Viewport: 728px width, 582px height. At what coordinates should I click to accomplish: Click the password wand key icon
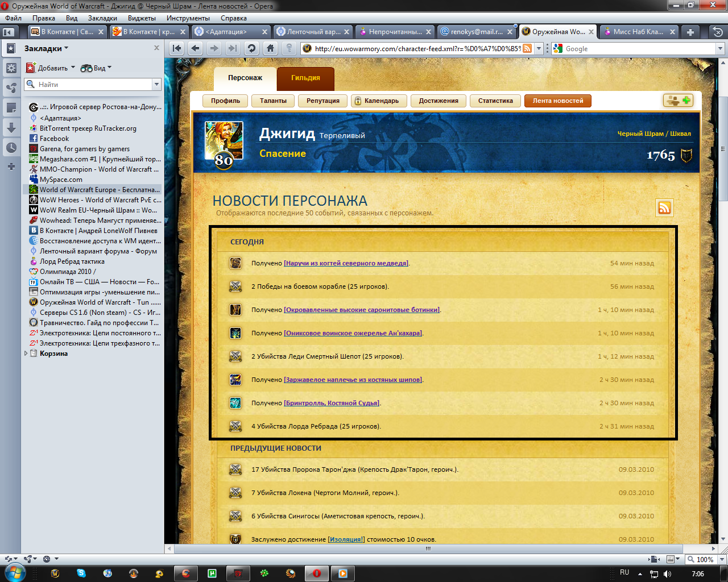click(289, 48)
